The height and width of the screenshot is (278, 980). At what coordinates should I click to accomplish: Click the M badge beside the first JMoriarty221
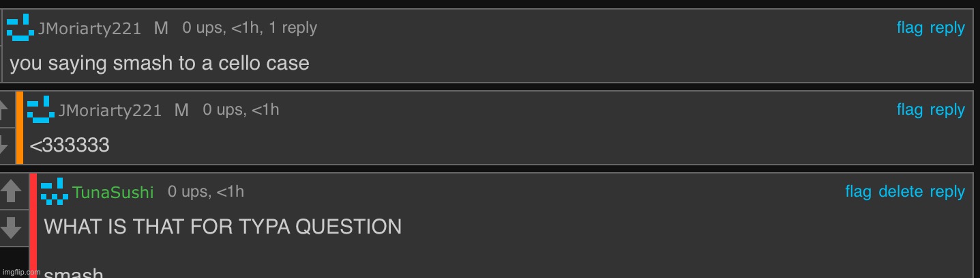click(x=161, y=28)
